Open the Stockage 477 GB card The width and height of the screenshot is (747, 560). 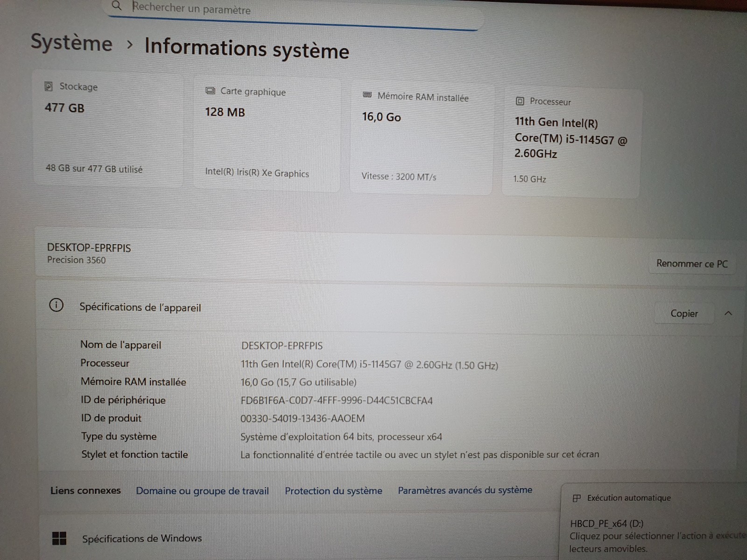[108, 128]
